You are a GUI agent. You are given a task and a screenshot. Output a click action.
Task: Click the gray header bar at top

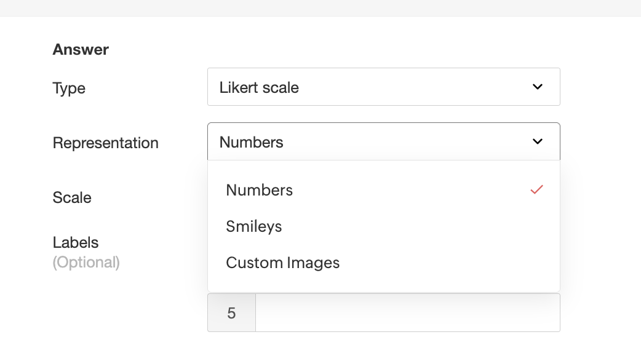(320, 8)
